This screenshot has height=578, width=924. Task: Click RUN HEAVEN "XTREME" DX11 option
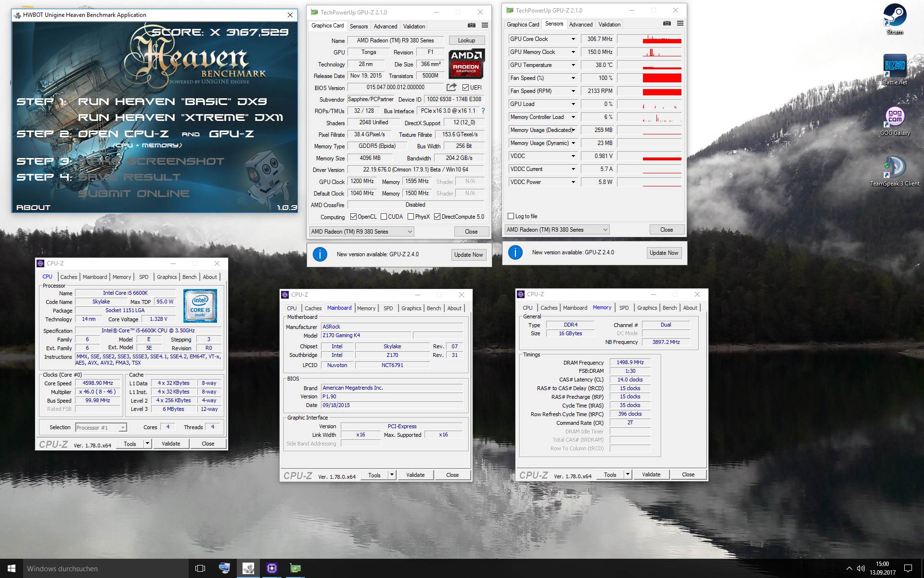click(x=180, y=118)
